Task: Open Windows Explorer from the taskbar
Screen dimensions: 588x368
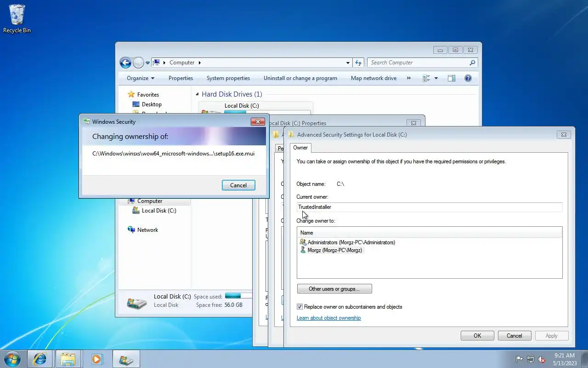Action: point(68,359)
